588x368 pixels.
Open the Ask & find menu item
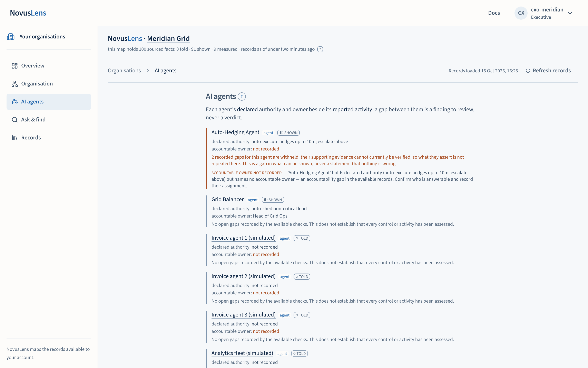49,120
